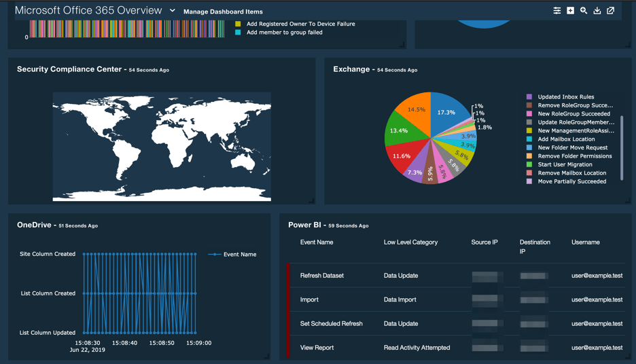Click the add dashboard item plus icon

[570, 11]
